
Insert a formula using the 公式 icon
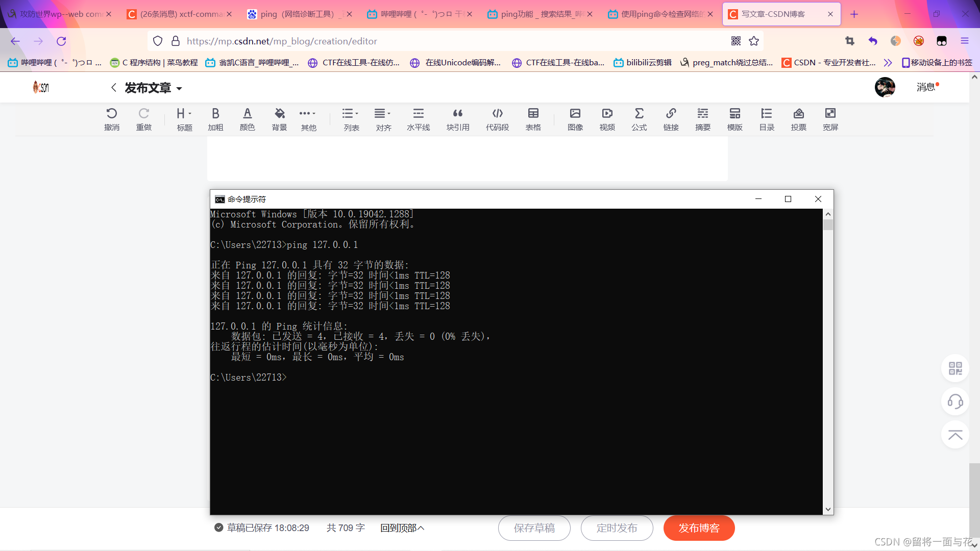click(640, 119)
